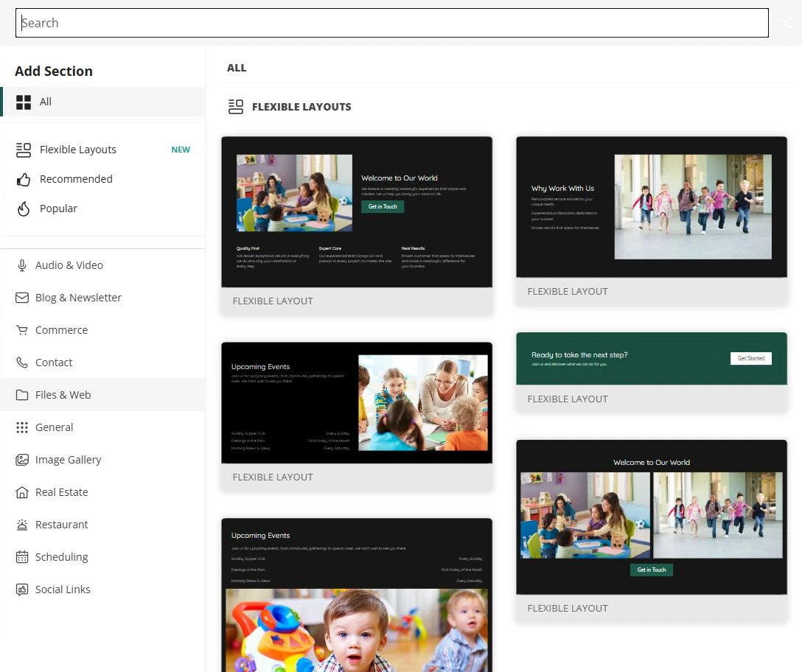Click the Contact phone icon

pos(22,363)
